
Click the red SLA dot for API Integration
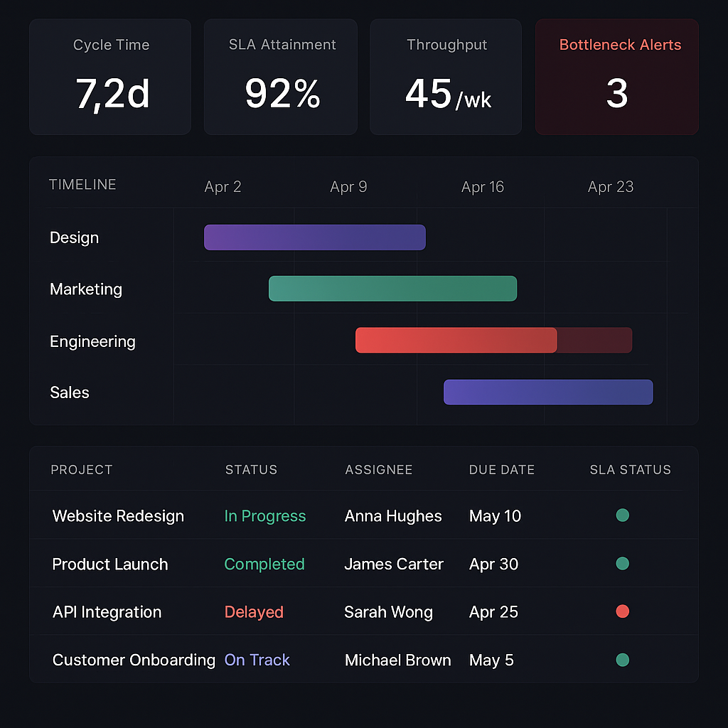(622, 611)
